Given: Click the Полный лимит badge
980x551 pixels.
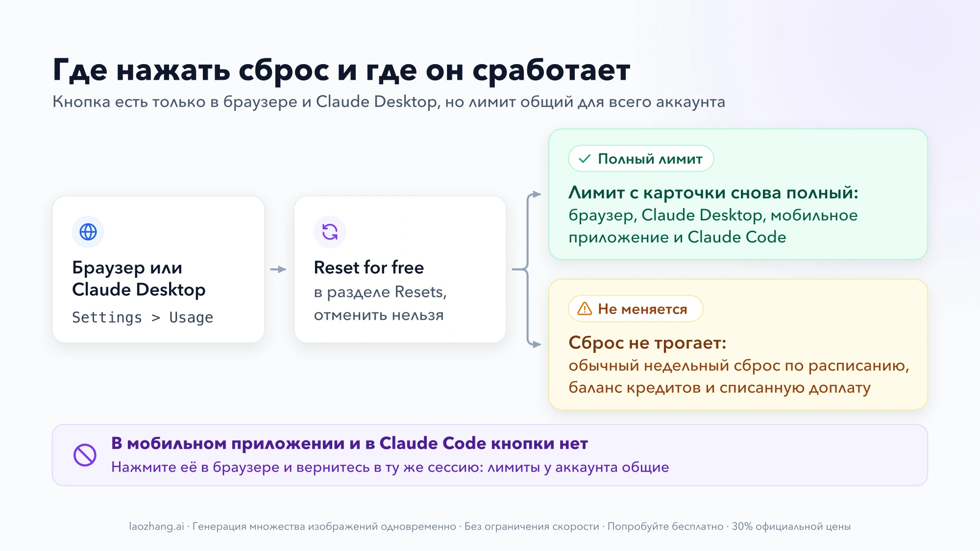Looking at the screenshot, I should 640,159.
